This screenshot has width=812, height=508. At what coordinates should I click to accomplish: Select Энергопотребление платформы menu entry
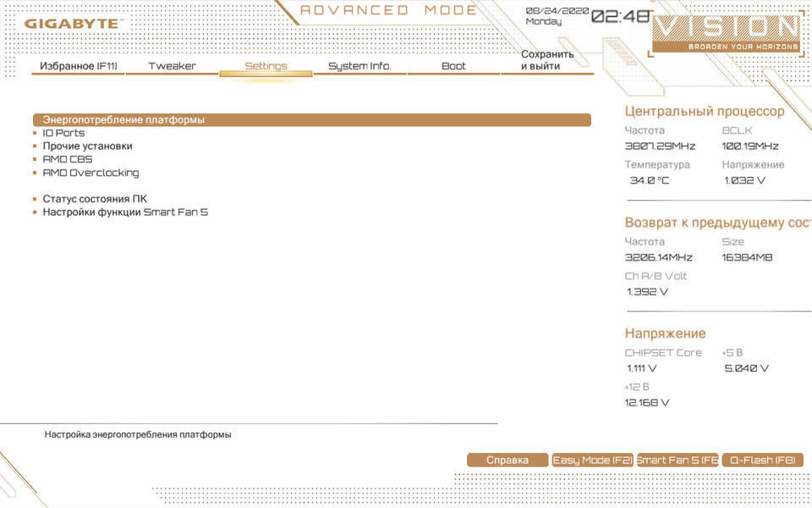(312, 119)
